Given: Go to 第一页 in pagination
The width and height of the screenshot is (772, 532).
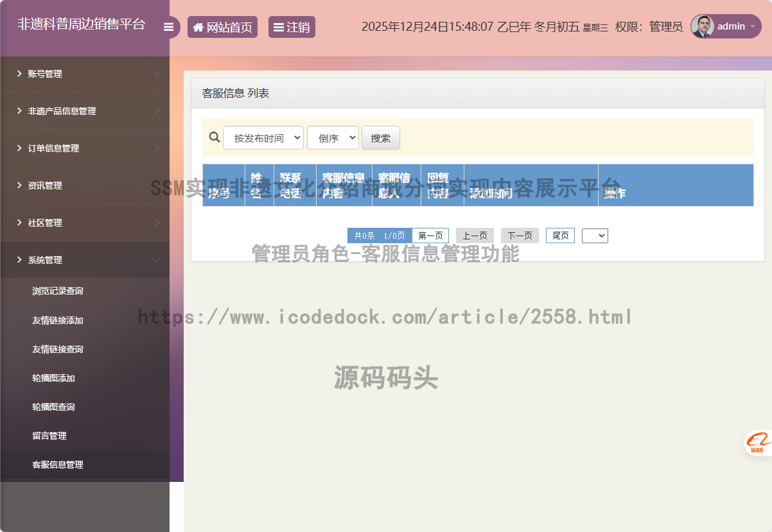Looking at the screenshot, I should tap(430, 236).
